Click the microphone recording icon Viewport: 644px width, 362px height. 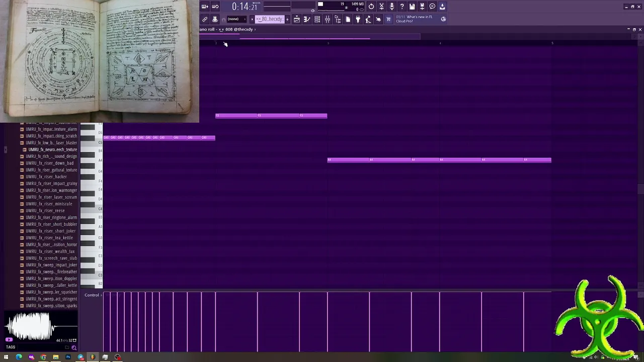click(391, 7)
